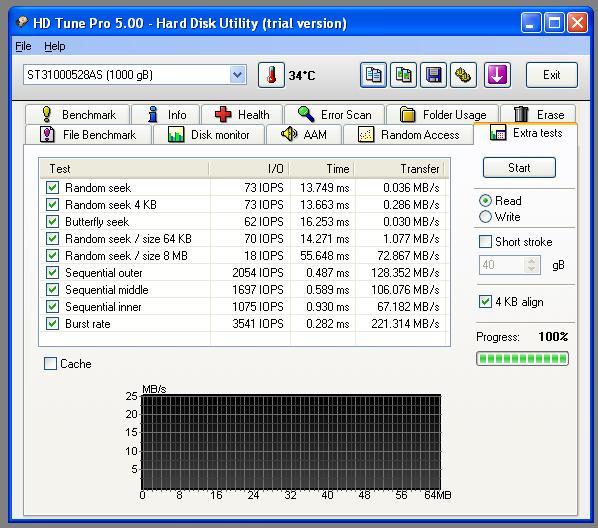Screen dimensions: 598x528
Task: Uncheck Random seek / size 8 MB test
Action: pos(52,255)
